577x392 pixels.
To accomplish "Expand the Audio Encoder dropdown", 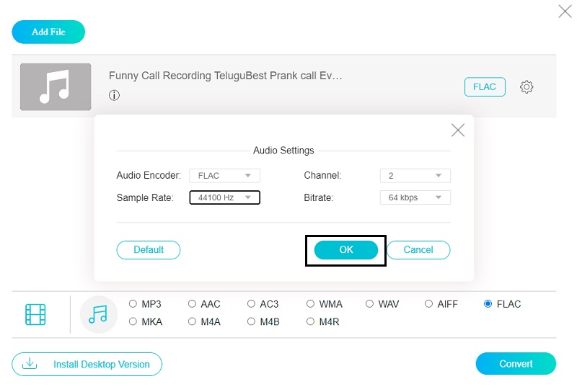I will click(x=224, y=176).
